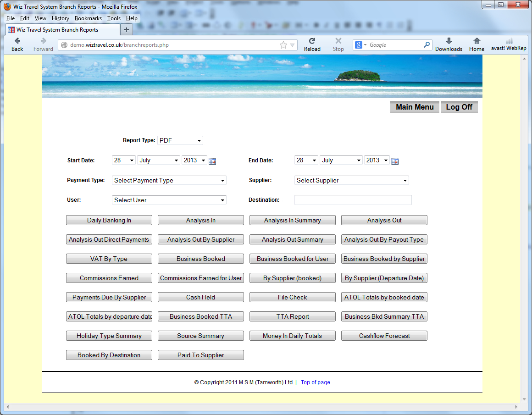Run the Cash Held report
532x415 pixels.
[x=200, y=297]
